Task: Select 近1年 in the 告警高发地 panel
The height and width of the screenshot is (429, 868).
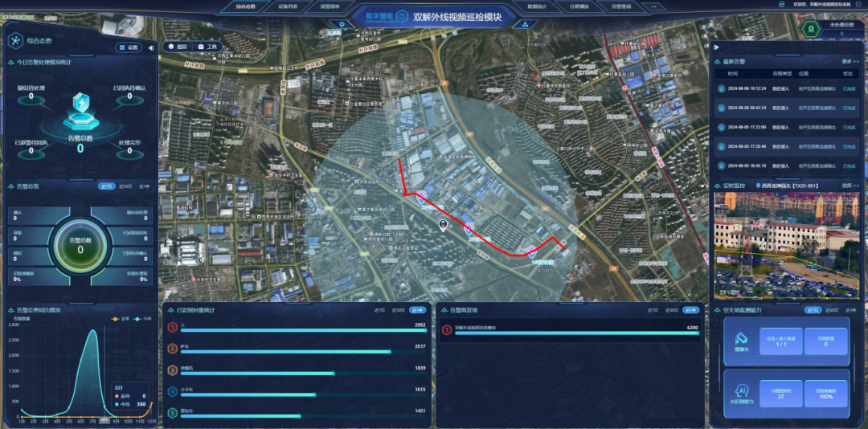Action: point(690,310)
